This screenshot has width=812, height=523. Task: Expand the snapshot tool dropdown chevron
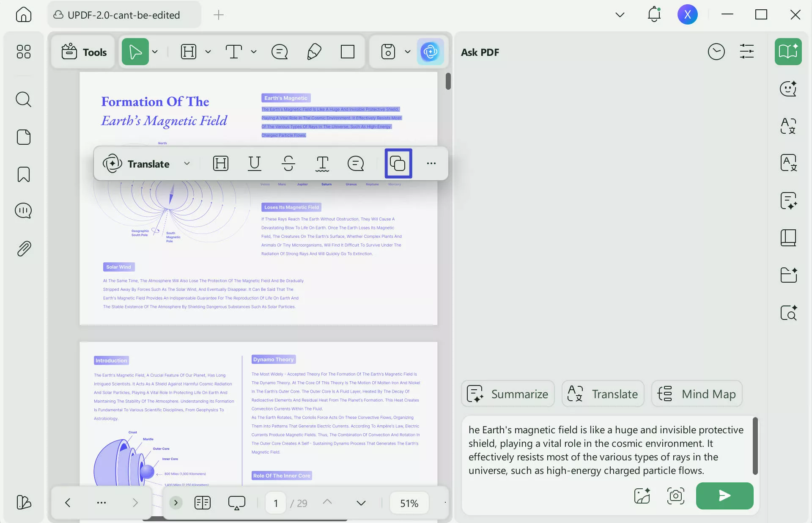407,52
